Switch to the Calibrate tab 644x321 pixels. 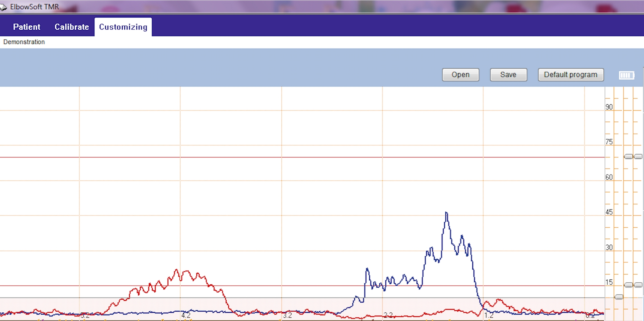tap(71, 27)
